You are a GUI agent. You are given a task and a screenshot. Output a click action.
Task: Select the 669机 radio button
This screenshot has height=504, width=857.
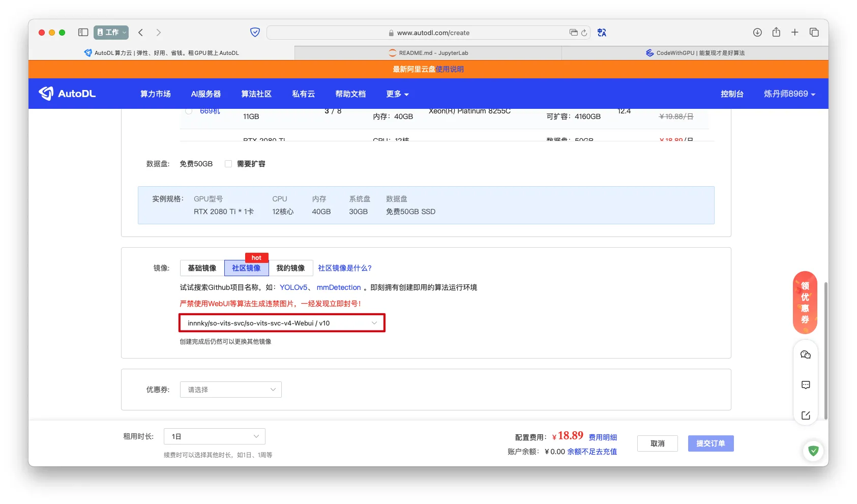189,111
